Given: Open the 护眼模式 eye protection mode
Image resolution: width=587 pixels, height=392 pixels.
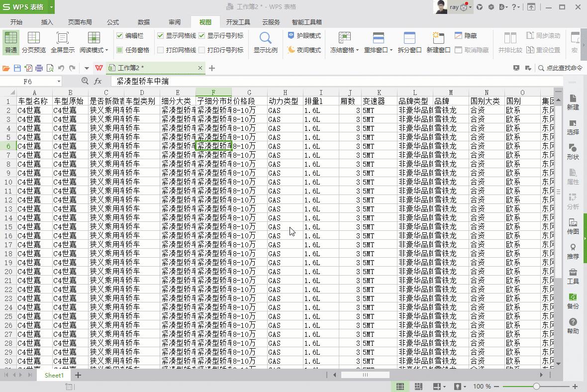Looking at the screenshot, I should click(304, 35).
